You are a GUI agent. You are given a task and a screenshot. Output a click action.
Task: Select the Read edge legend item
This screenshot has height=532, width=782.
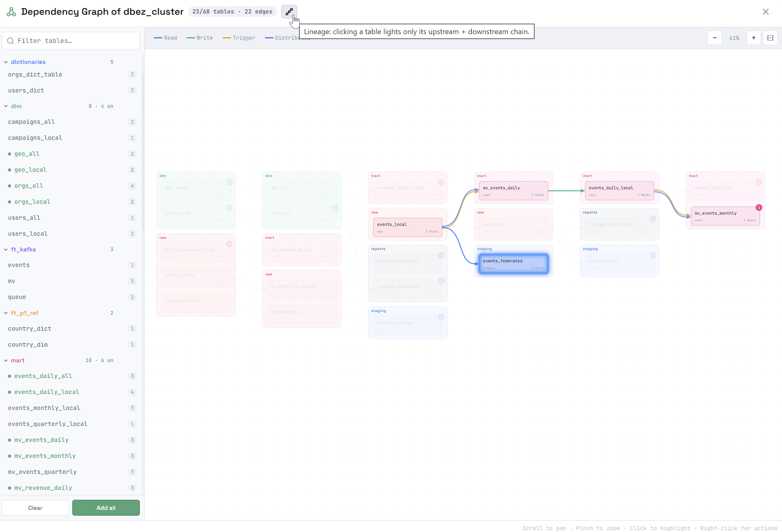pyautogui.click(x=165, y=38)
